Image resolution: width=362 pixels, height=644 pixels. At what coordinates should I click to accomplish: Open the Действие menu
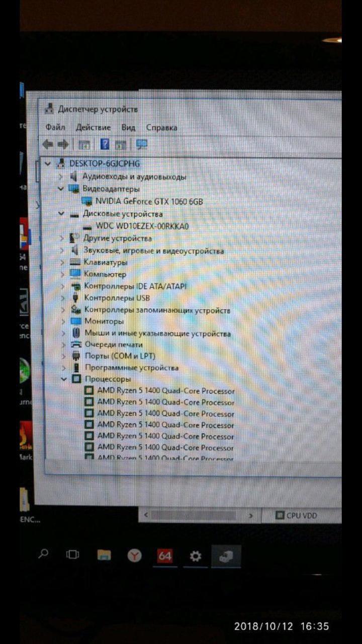tap(93, 127)
